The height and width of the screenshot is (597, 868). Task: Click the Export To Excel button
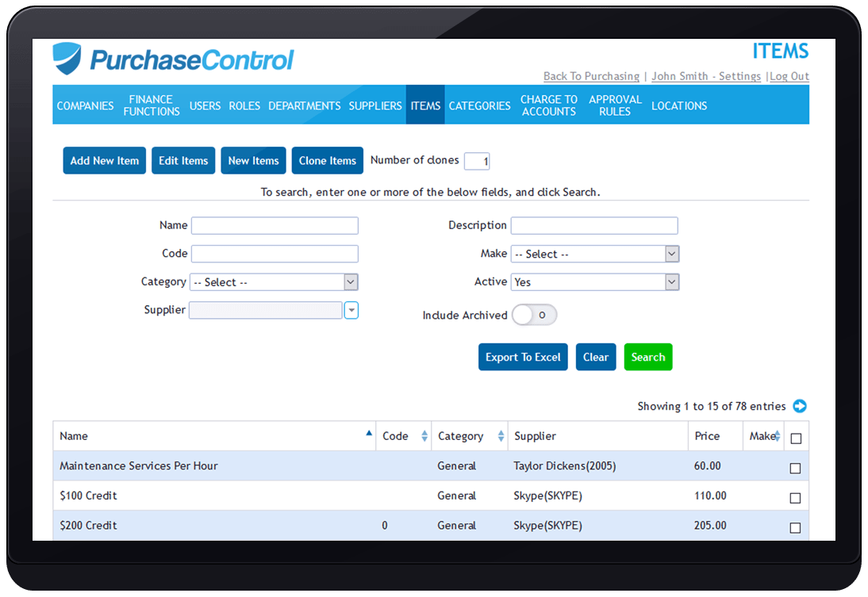tap(523, 357)
